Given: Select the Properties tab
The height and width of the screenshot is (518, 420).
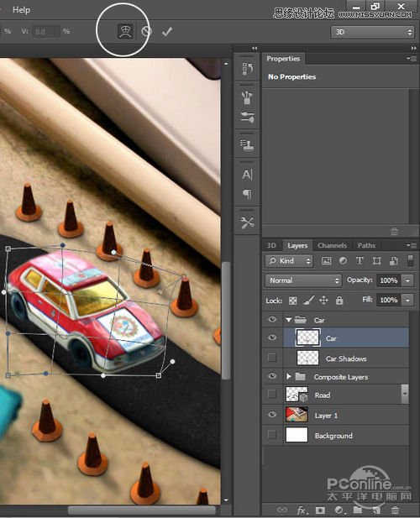Looking at the screenshot, I should [x=283, y=59].
